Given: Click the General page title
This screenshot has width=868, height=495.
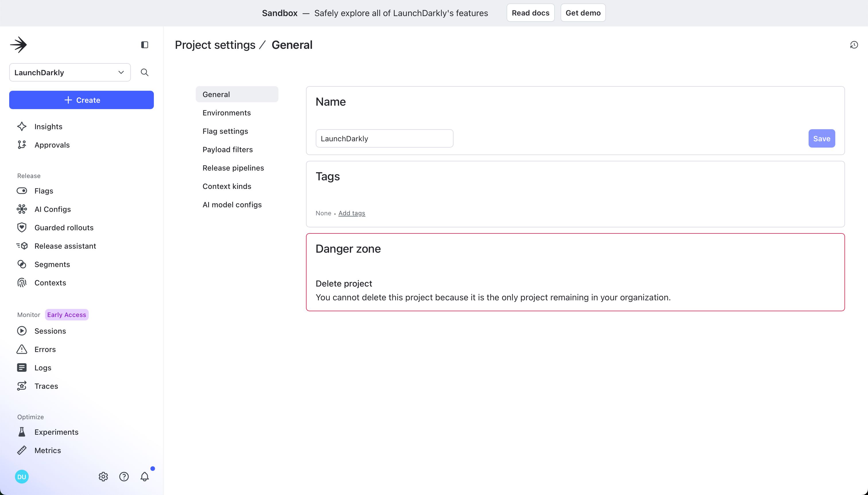Looking at the screenshot, I should [292, 45].
